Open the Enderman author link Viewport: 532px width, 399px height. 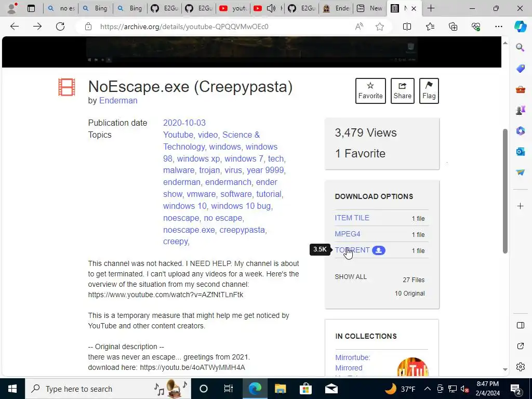pos(118,101)
